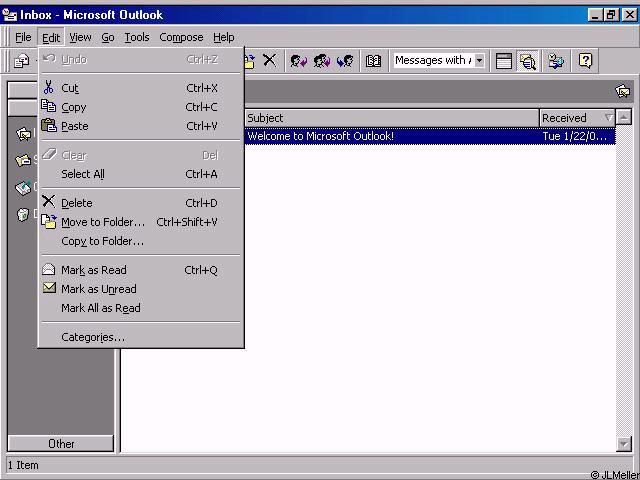640x480 pixels.
Task: Close the open Edit menu via its title
Action: coord(51,38)
